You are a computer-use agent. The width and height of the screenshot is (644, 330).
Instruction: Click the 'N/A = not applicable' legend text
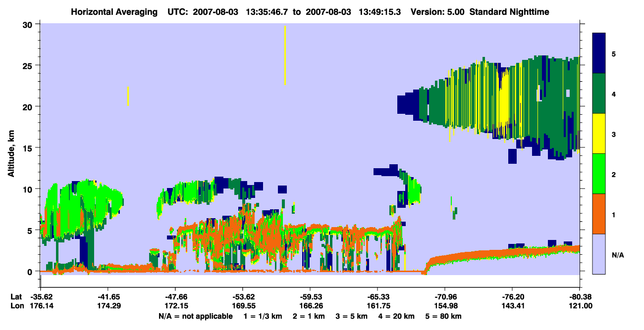[x=195, y=316]
